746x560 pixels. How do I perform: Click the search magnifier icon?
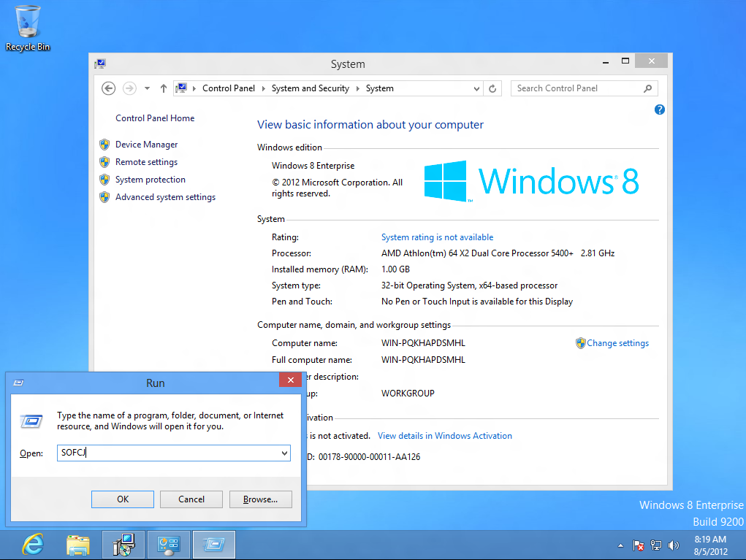pyautogui.click(x=647, y=88)
